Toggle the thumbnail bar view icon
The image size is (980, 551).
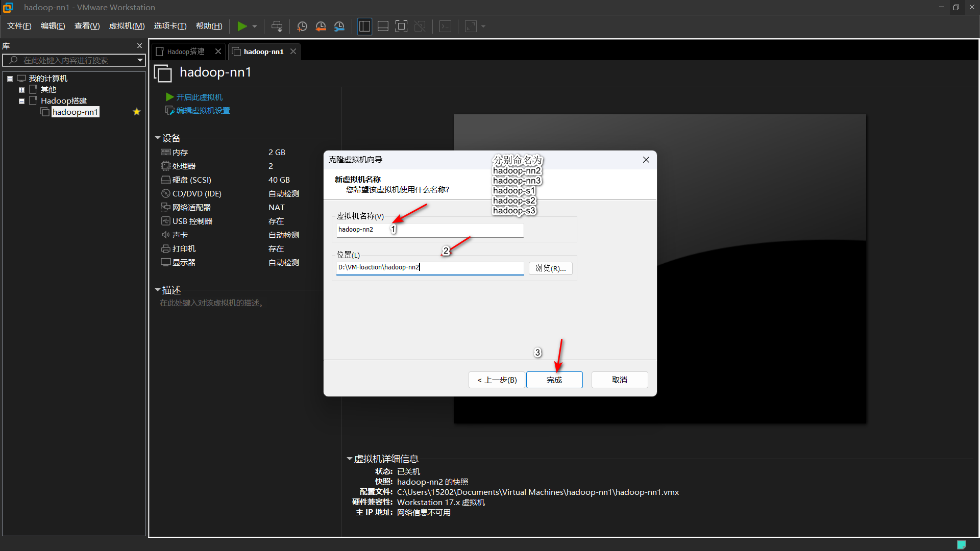[383, 26]
